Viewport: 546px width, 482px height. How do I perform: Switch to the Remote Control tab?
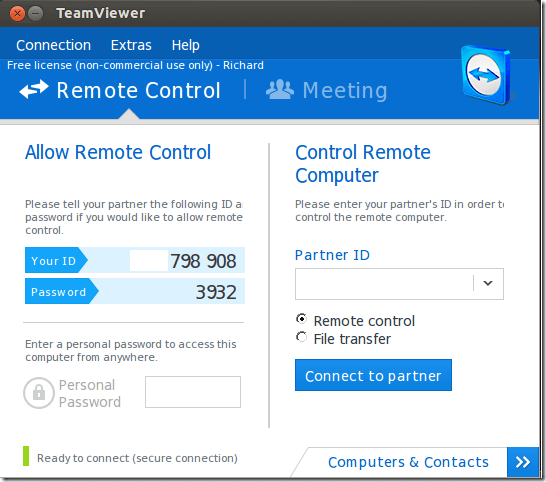coord(120,90)
